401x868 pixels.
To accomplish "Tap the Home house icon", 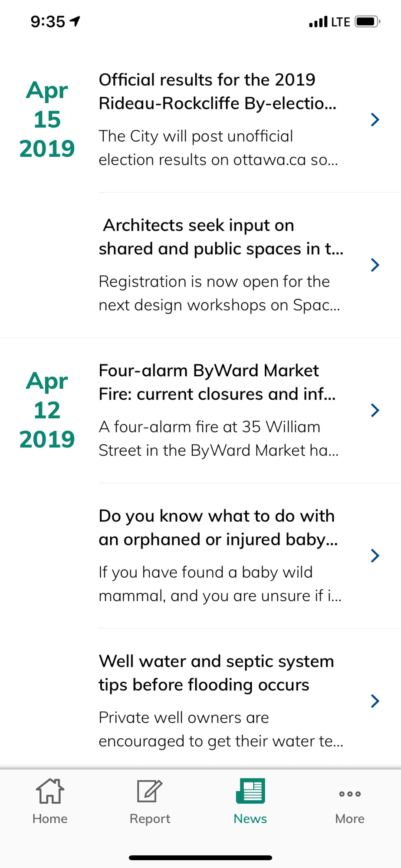I will click(x=50, y=791).
